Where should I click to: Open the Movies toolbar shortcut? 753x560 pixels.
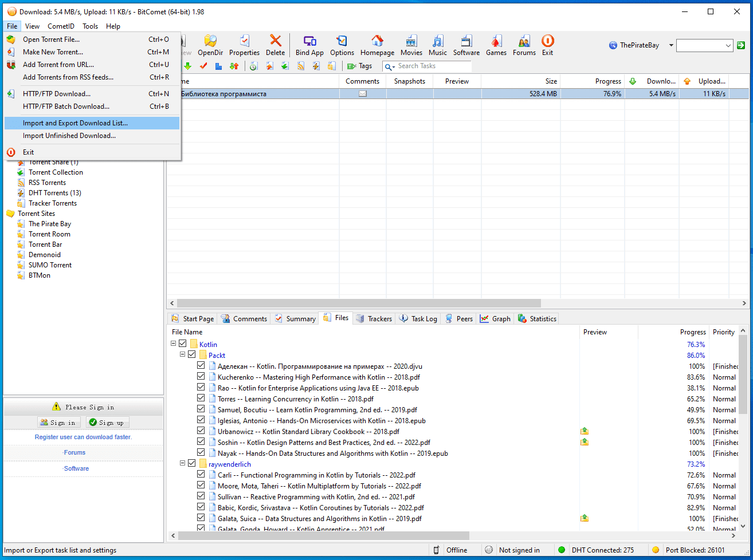coord(411,45)
